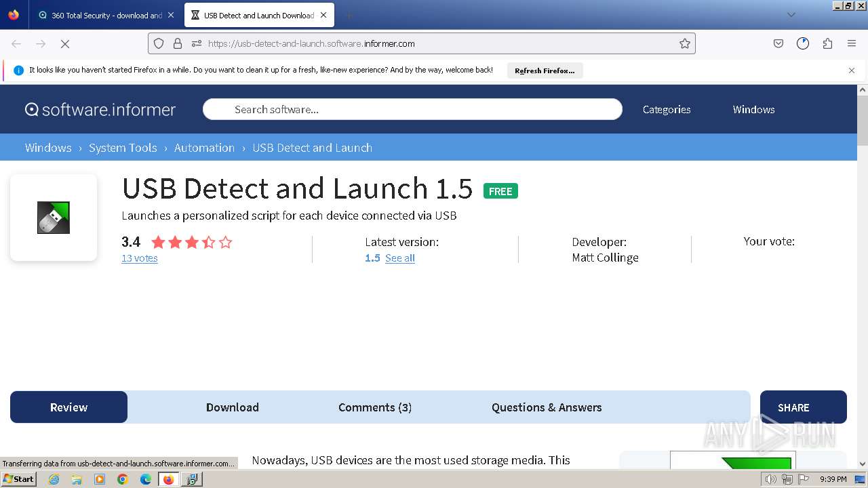Viewport: 868px width, 488px height.
Task: Click the USB Detect and Launch breadcrumb
Action: [313, 148]
